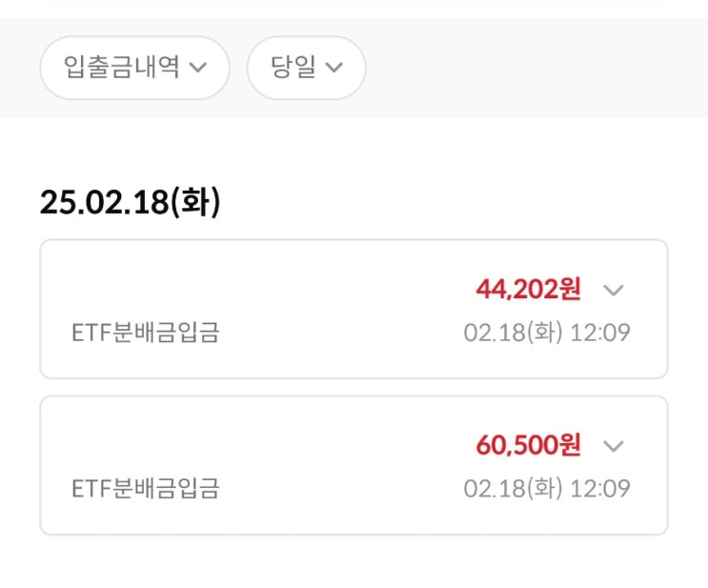This screenshot has height=588, width=708.
Task: Click the 44,202원 amount text
Action: [528, 289]
